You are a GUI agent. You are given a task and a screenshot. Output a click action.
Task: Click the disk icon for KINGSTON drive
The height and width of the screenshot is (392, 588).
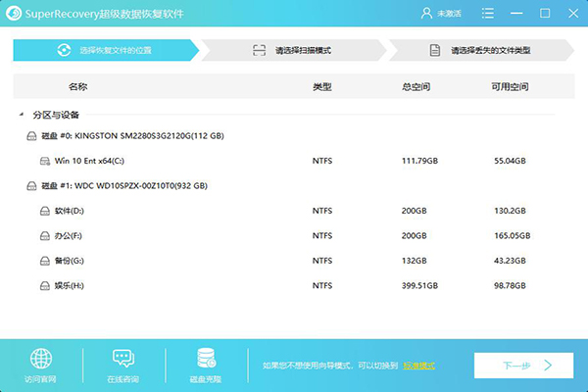[32, 136]
